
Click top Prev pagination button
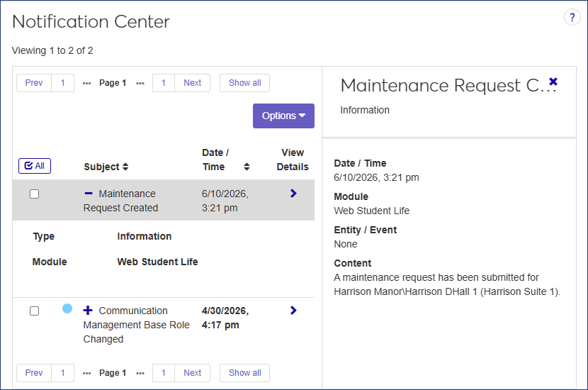pos(34,83)
